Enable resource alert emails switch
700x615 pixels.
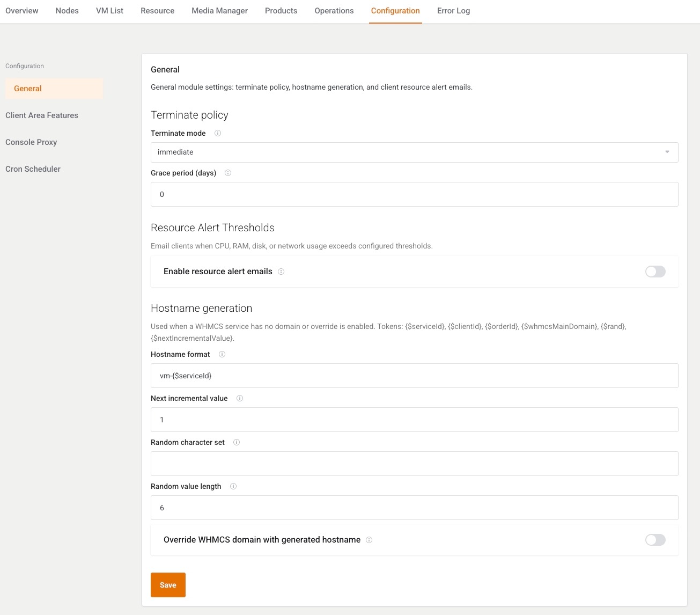click(655, 272)
